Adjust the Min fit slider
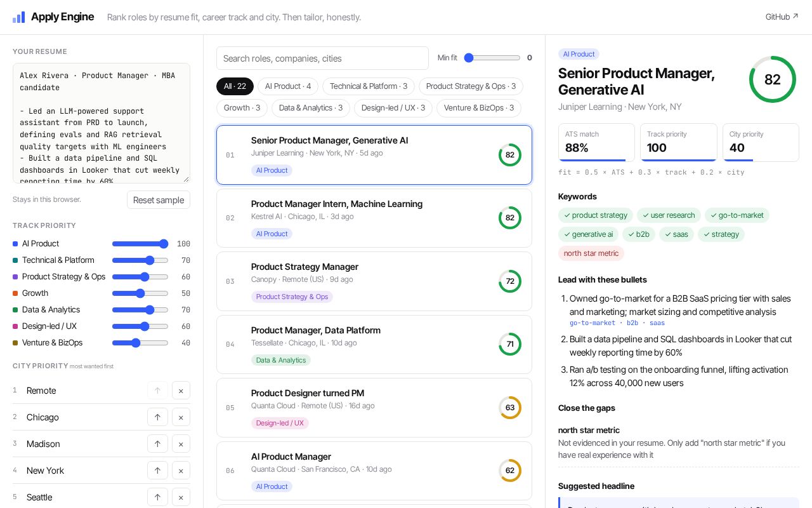The height and width of the screenshot is (508, 812). pyautogui.click(x=492, y=58)
